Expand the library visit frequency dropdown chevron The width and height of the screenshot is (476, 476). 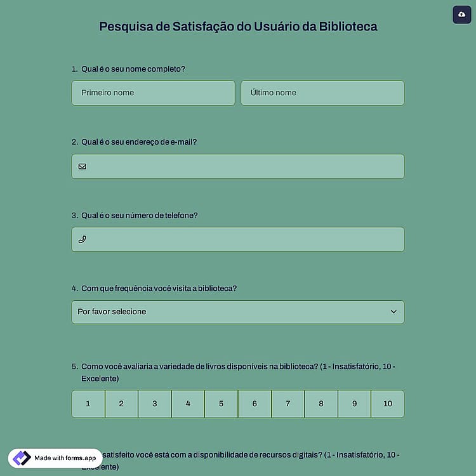393,312
